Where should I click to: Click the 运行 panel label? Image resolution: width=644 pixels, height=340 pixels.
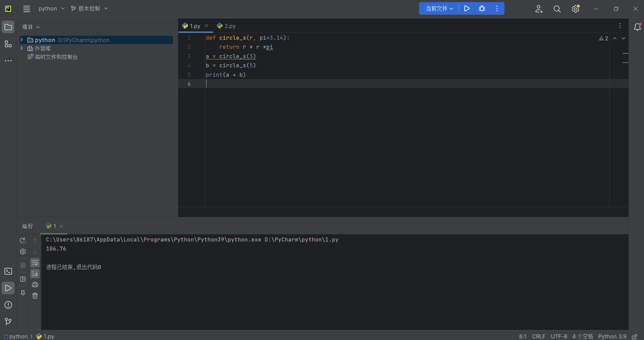[x=28, y=226]
